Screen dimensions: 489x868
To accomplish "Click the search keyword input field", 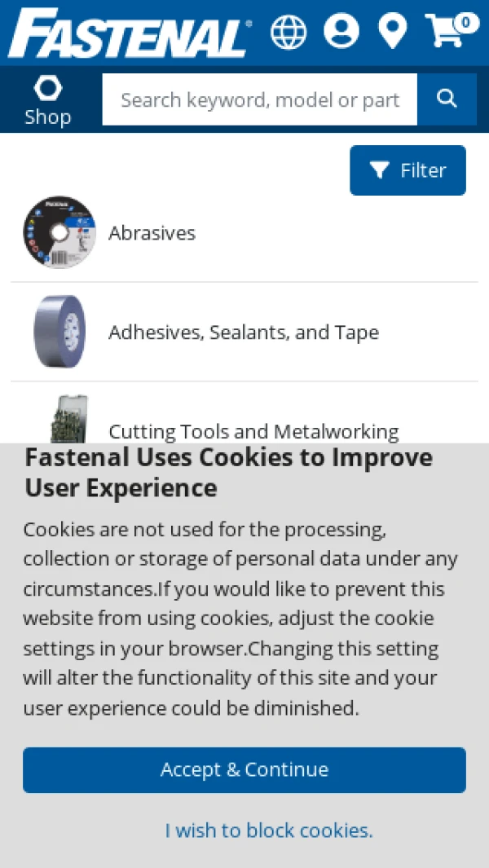I will click(260, 99).
